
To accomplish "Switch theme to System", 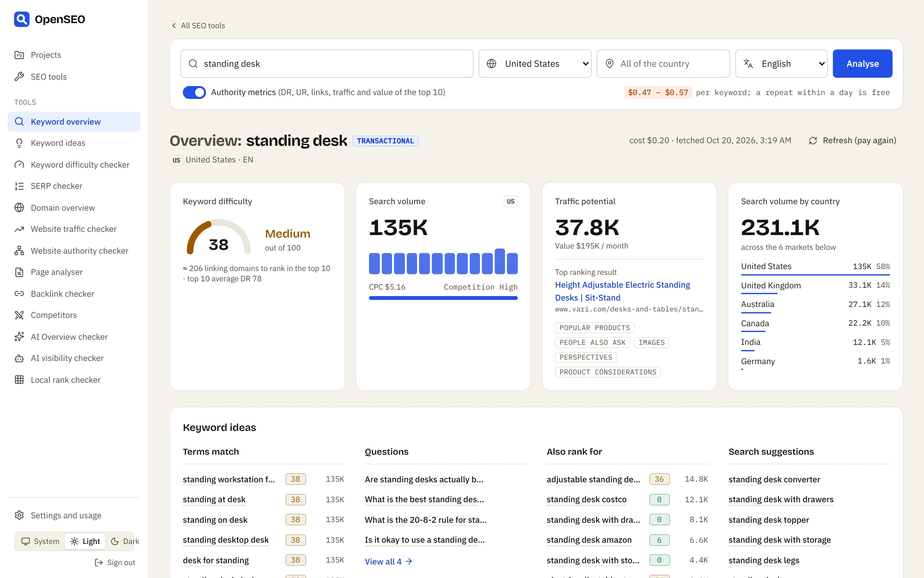I will [x=40, y=541].
